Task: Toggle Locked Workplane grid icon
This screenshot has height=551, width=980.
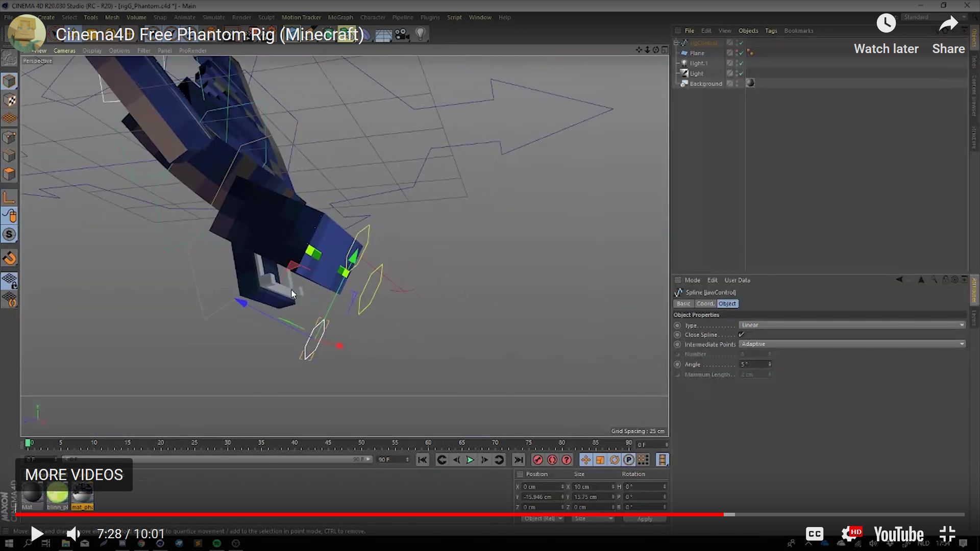Action: 10,281
